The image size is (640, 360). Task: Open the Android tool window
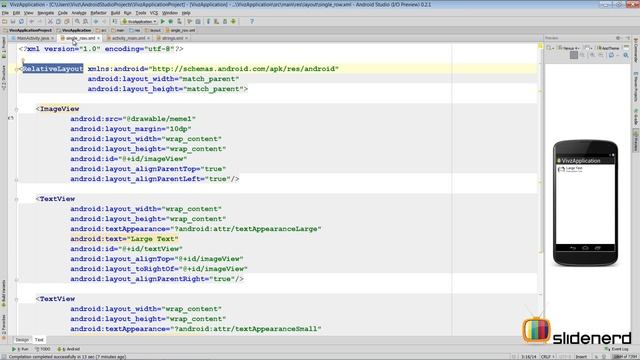coord(69,349)
